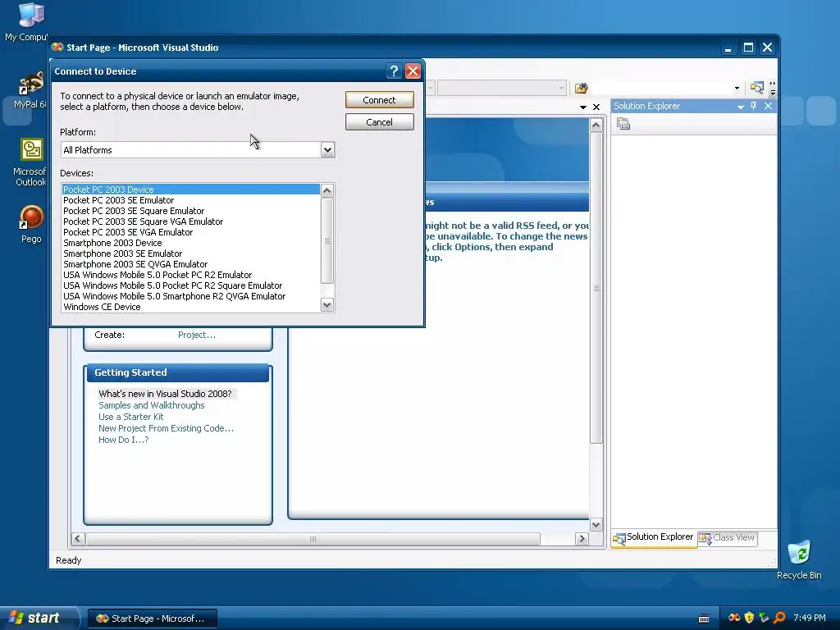
Task: Toggle auto-hide pin on Solution Explorer
Action: [x=753, y=106]
